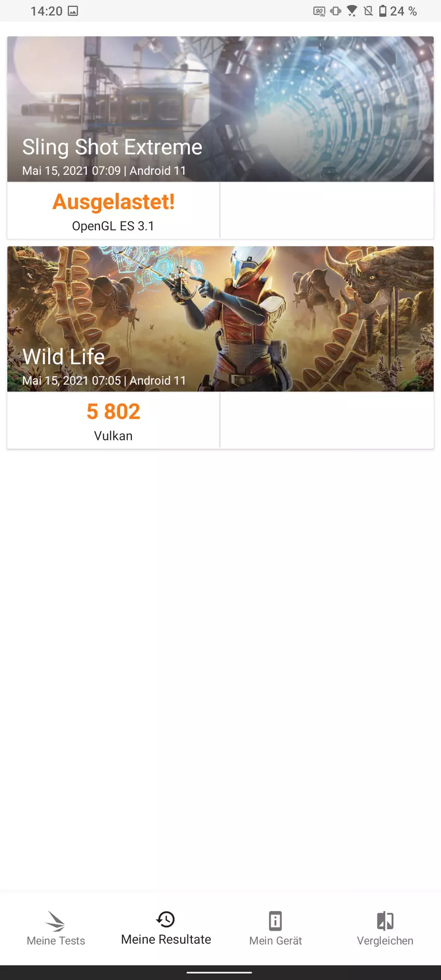Click the image notification icon beside the clock
Screen dimensions: 441x980
[73, 11]
